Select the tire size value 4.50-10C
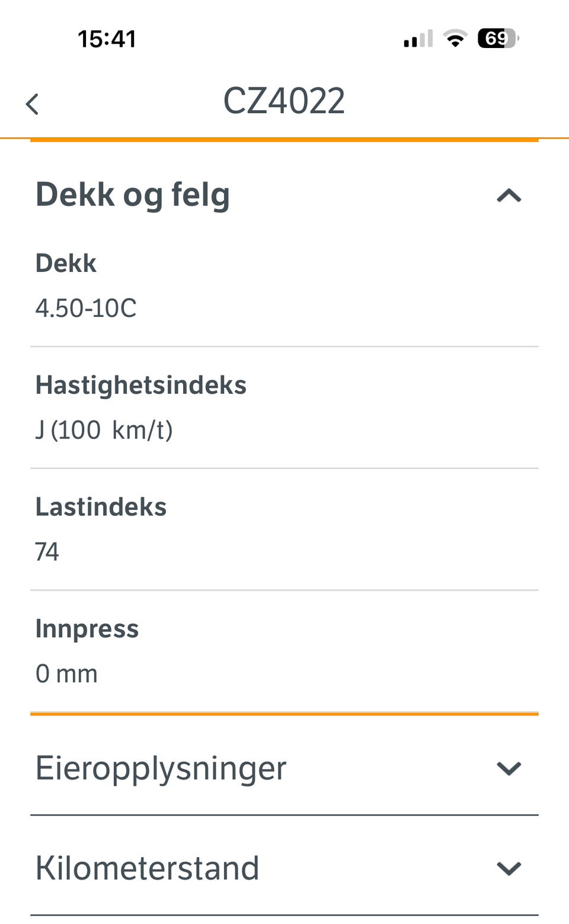Image resolution: width=569 pixels, height=924 pixels. tap(86, 308)
